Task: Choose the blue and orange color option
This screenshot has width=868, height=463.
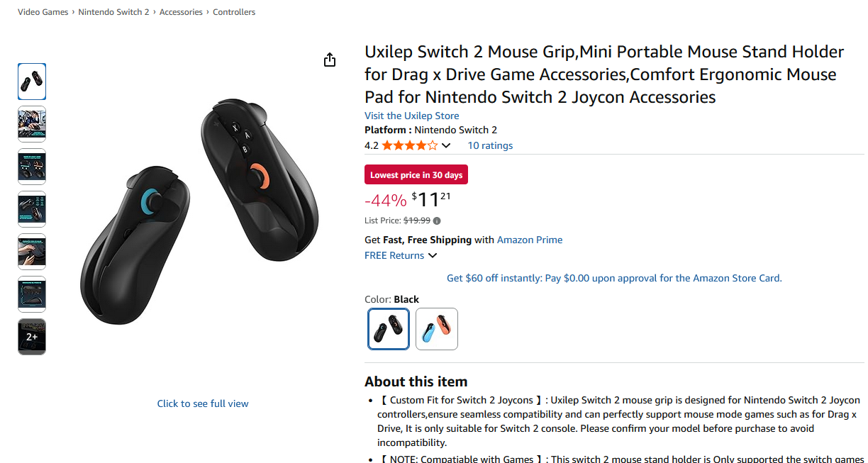Action: 437,329
